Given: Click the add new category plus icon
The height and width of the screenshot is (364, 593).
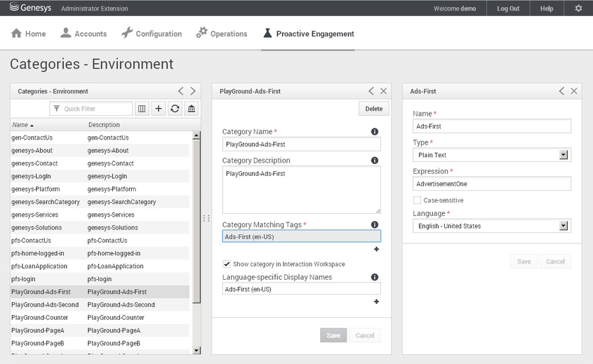Looking at the screenshot, I should [x=158, y=109].
